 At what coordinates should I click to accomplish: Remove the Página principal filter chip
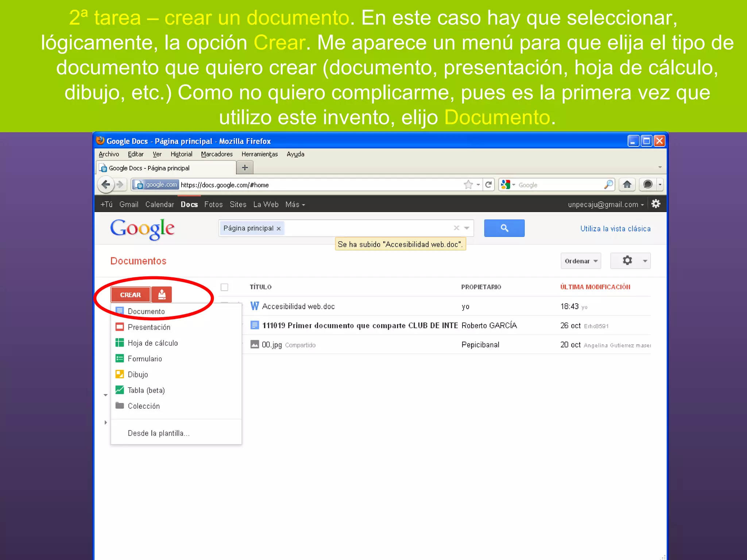pos(279,229)
